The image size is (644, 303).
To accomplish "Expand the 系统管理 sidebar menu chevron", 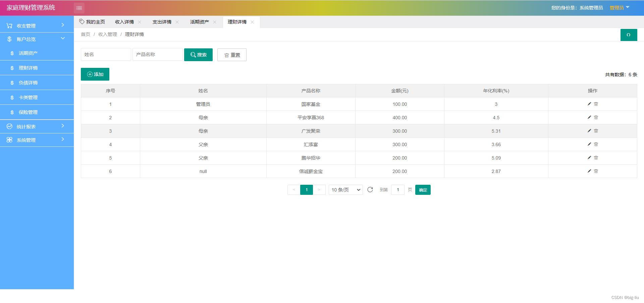I will [63, 139].
